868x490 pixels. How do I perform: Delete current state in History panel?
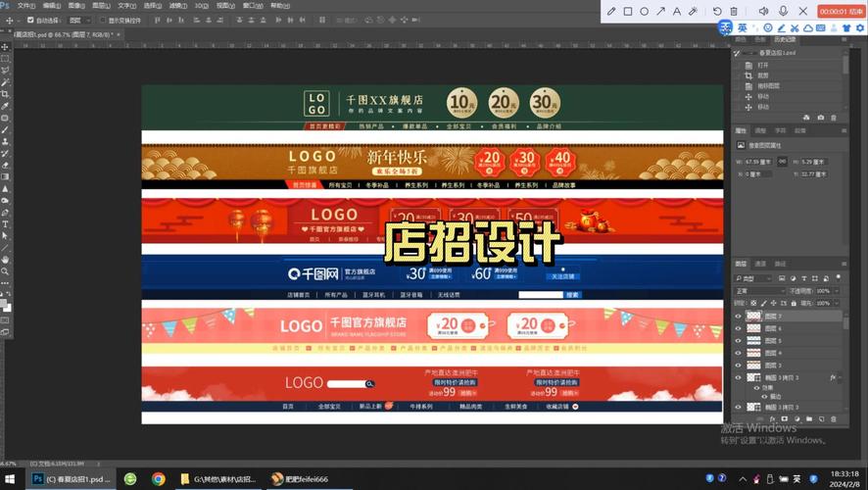point(834,118)
